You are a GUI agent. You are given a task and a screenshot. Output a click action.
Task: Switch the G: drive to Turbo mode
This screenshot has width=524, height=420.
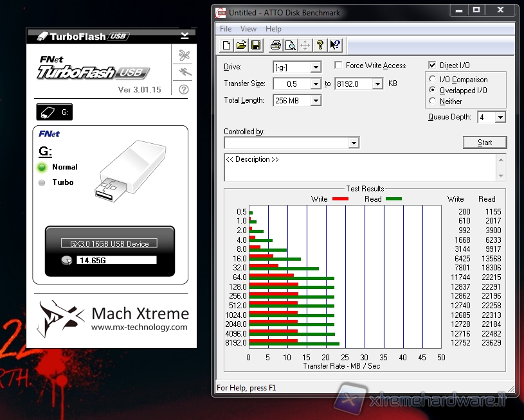pos(42,182)
